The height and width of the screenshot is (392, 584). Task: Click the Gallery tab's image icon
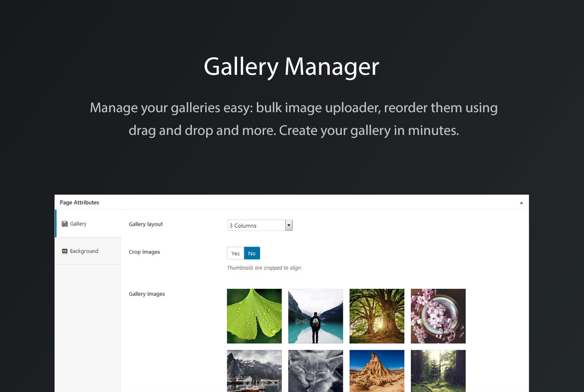(65, 224)
